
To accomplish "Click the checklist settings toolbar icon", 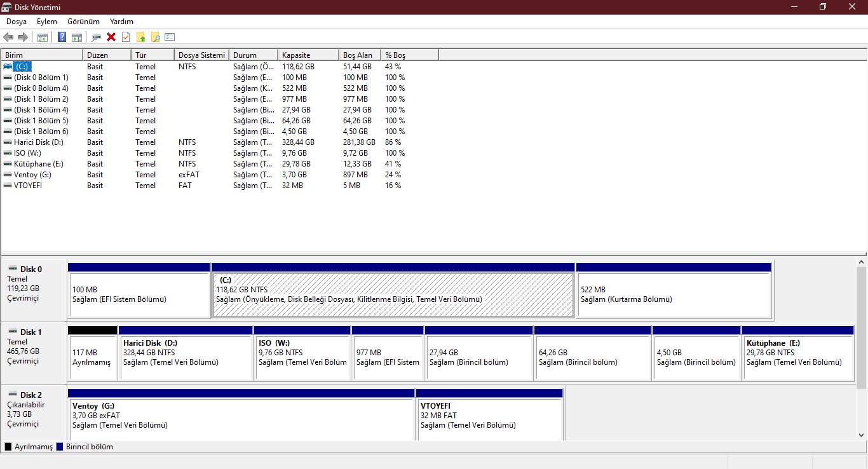I will coord(170,37).
